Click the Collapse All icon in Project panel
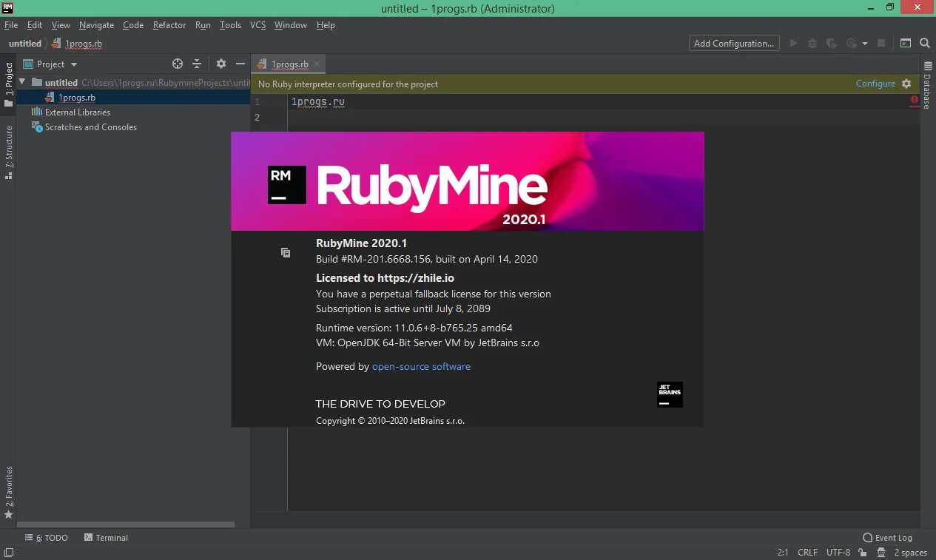This screenshot has width=936, height=560. coord(197,64)
